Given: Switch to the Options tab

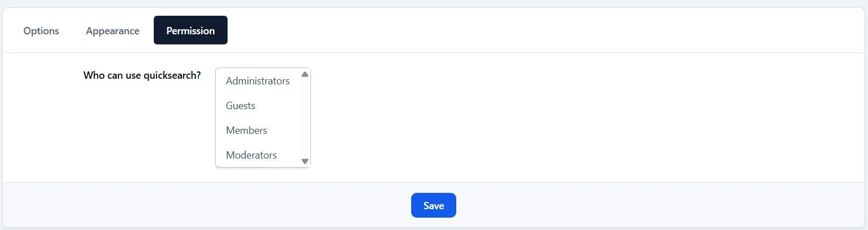Looking at the screenshot, I should coord(41,31).
